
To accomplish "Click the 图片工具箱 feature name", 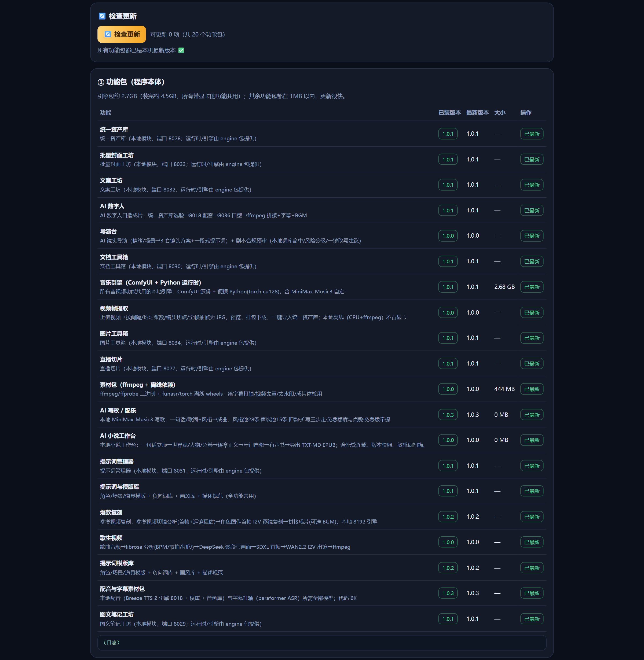I will (114, 334).
